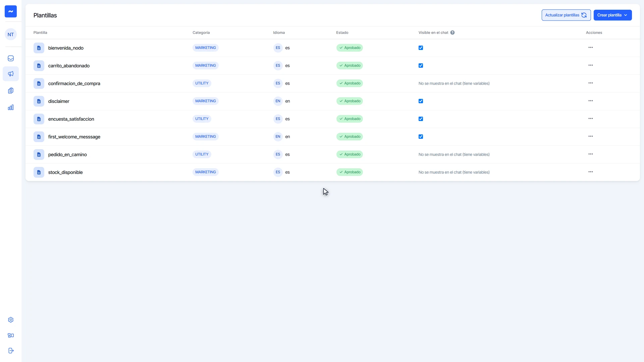The height and width of the screenshot is (362, 644).
Task: Click the encuesta_satisfaccion template name
Action: click(x=71, y=119)
